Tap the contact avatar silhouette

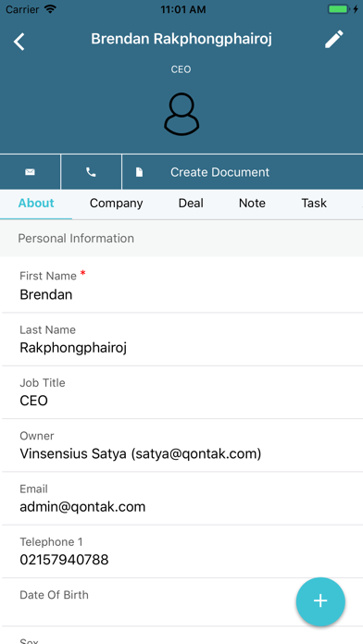tap(181, 114)
